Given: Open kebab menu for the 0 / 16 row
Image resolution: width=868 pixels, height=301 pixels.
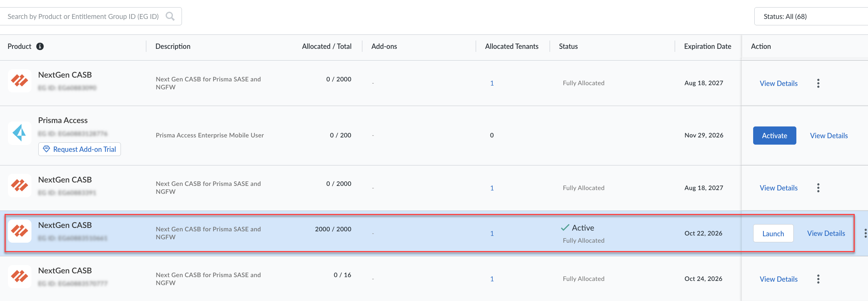Looking at the screenshot, I should pyautogui.click(x=818, y=279).
